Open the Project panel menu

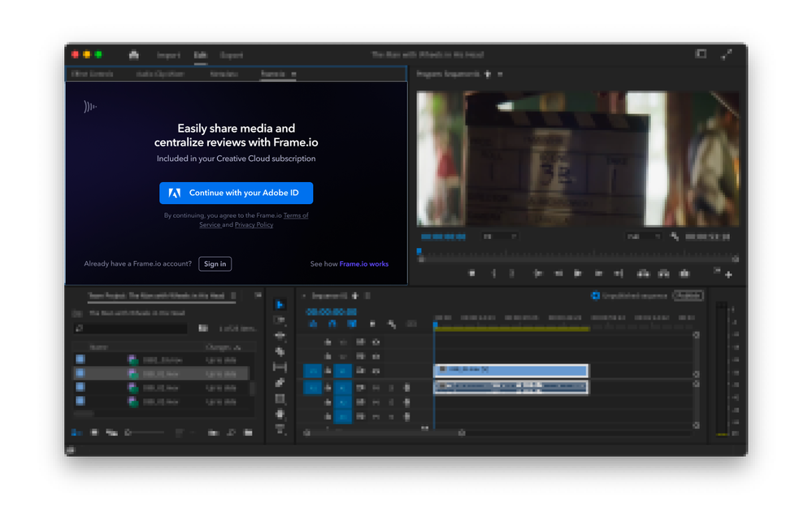coord(233,296)
